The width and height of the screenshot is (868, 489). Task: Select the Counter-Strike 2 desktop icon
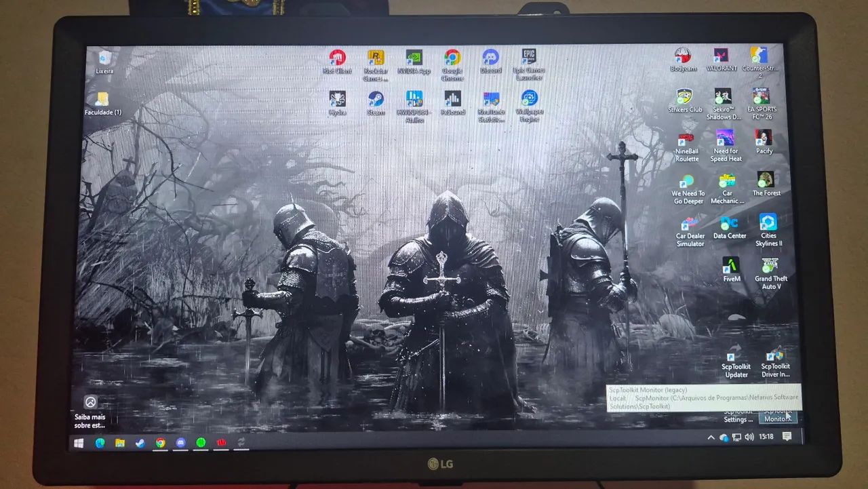760,62
